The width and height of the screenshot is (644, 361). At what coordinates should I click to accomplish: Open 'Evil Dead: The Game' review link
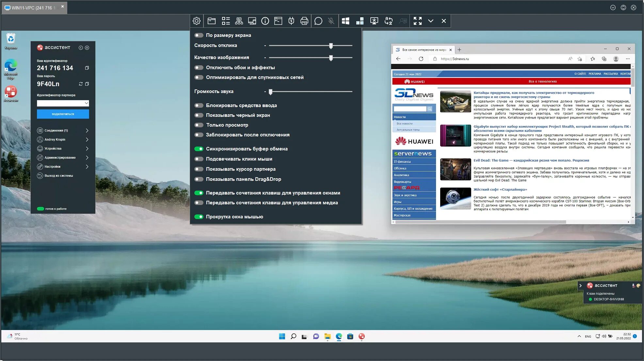tap(531, 161)
